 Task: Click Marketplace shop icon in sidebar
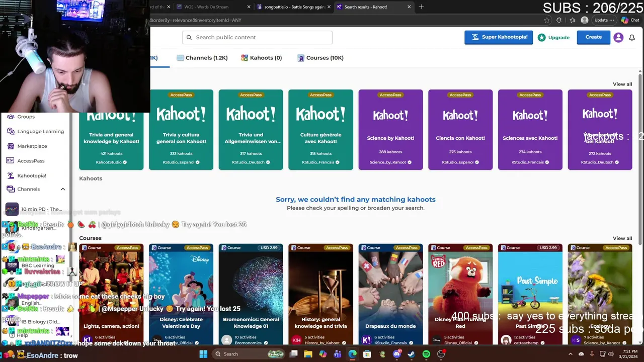[10, 146]
